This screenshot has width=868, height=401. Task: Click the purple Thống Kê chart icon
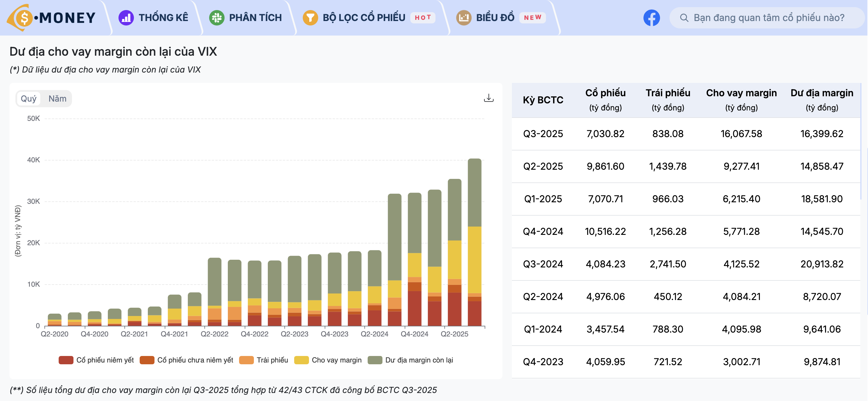(126, 17)
